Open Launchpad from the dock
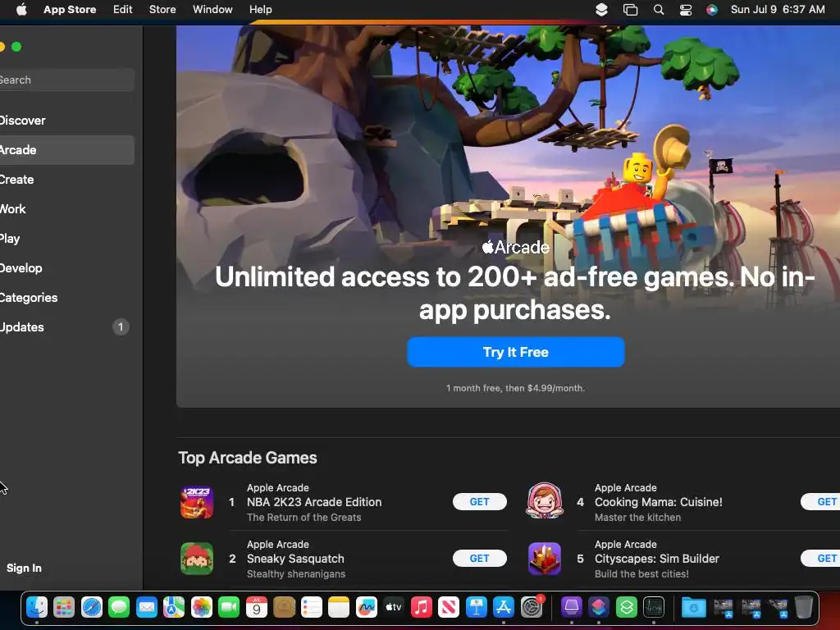The image size is (840, 630). click(64, 607)
